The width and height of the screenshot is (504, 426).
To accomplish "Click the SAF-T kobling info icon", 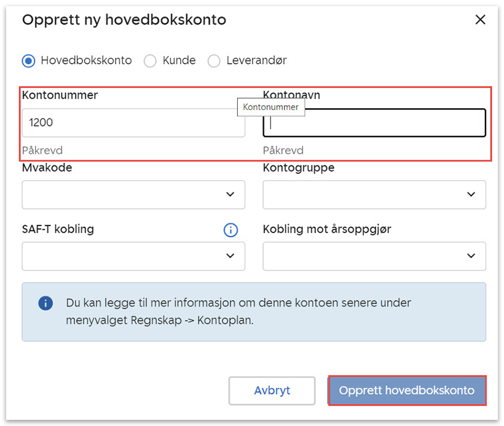I will 230,230.
